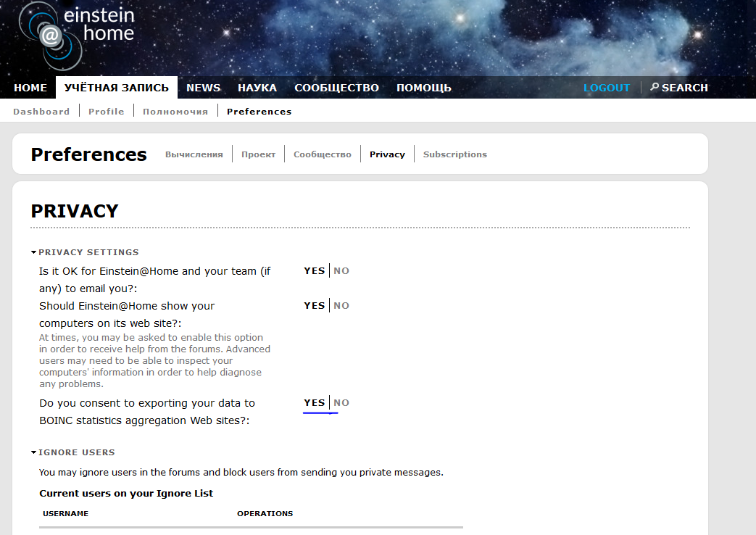Select the Privacy preferences tab
The height and width of the screenshot is (535, 756).
tap(387, 154)
